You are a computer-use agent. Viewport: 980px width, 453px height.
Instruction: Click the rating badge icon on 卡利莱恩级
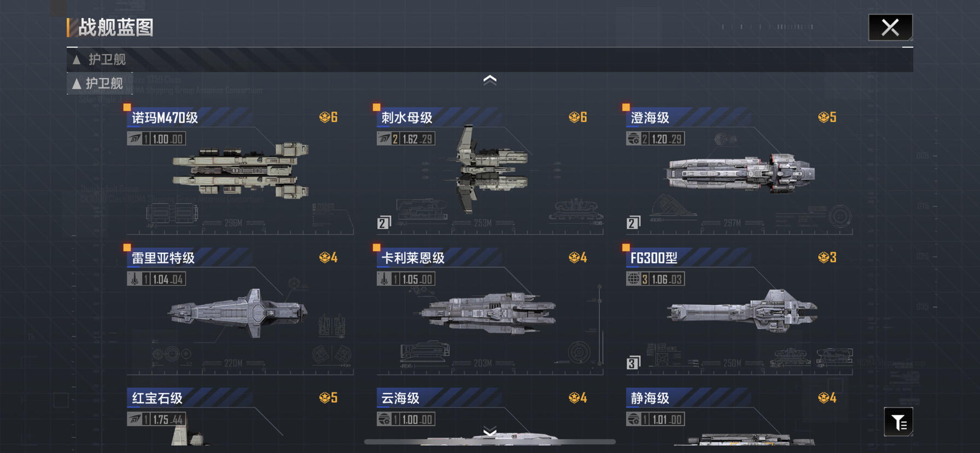pos(574,257)
